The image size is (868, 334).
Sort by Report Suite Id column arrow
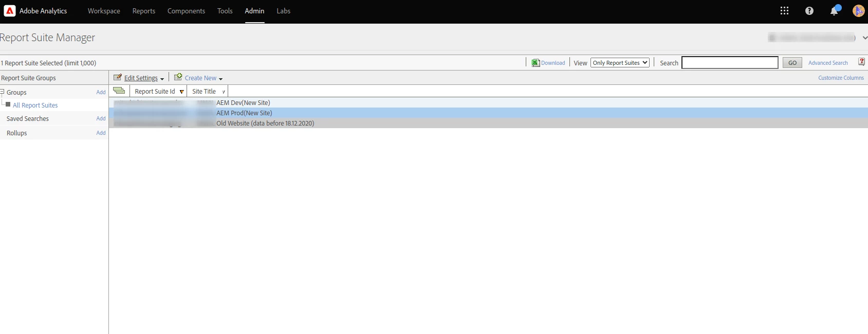click(181, 92)
